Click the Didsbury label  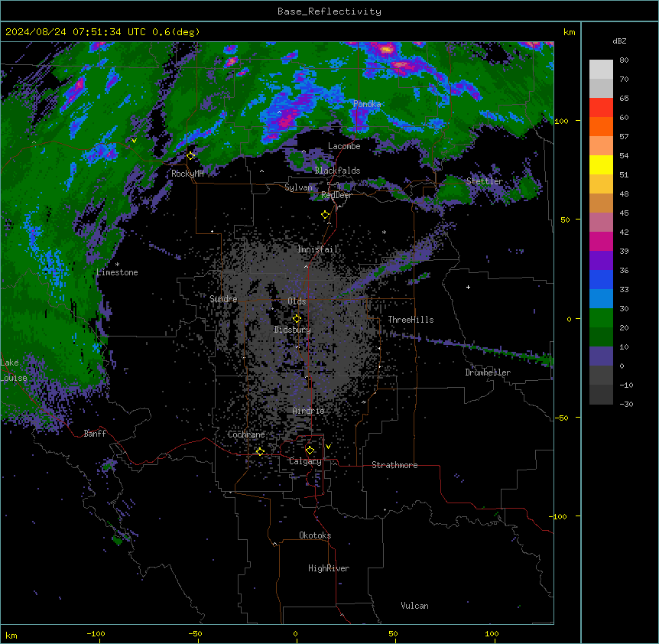tap(293, 330)
